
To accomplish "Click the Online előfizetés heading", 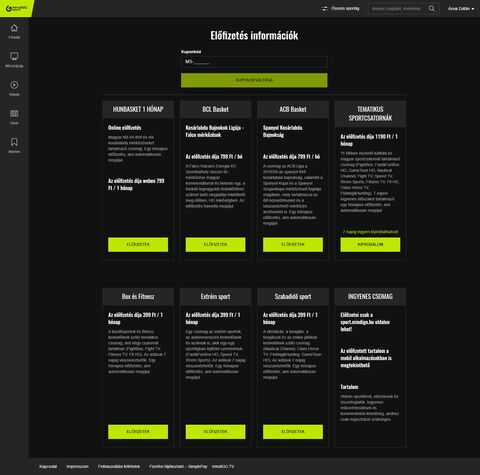I will click(x=124, y=128).
